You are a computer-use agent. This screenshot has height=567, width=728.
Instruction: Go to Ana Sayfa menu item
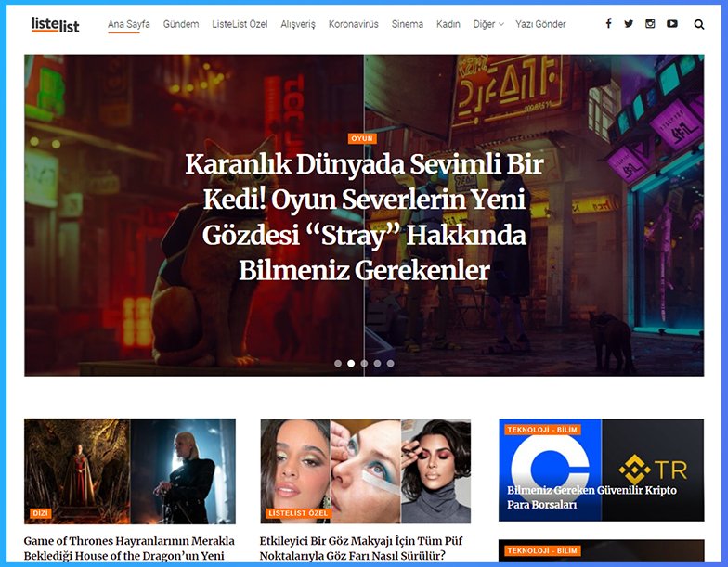coord(128,24)
